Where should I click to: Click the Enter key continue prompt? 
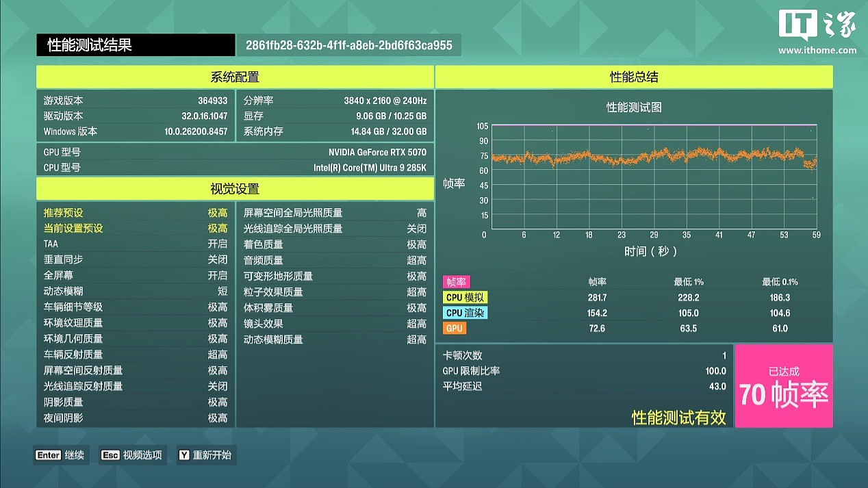pyautogui.click(x=61, y=455)
